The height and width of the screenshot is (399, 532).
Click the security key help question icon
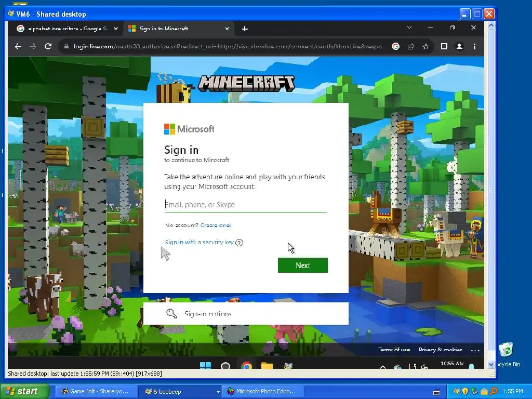[239, 243]
